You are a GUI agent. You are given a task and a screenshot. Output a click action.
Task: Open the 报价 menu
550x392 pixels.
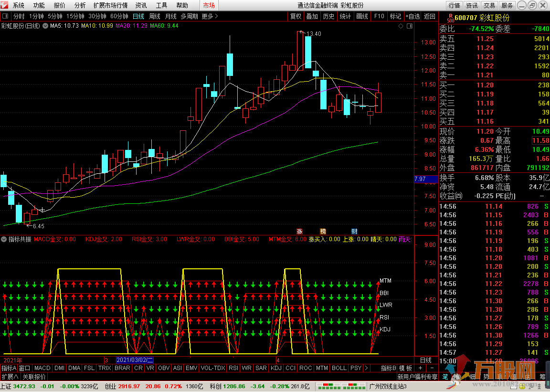pos(59,5)
